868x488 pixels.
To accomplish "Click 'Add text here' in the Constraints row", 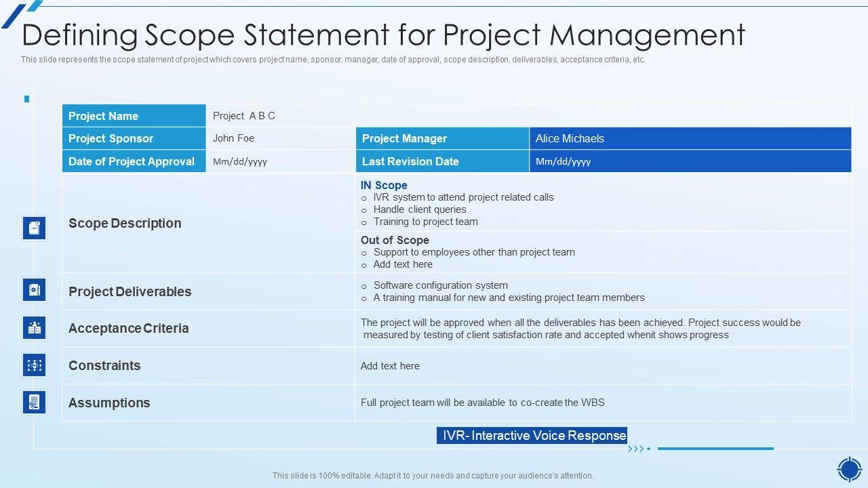I will [x=390, y=366].
